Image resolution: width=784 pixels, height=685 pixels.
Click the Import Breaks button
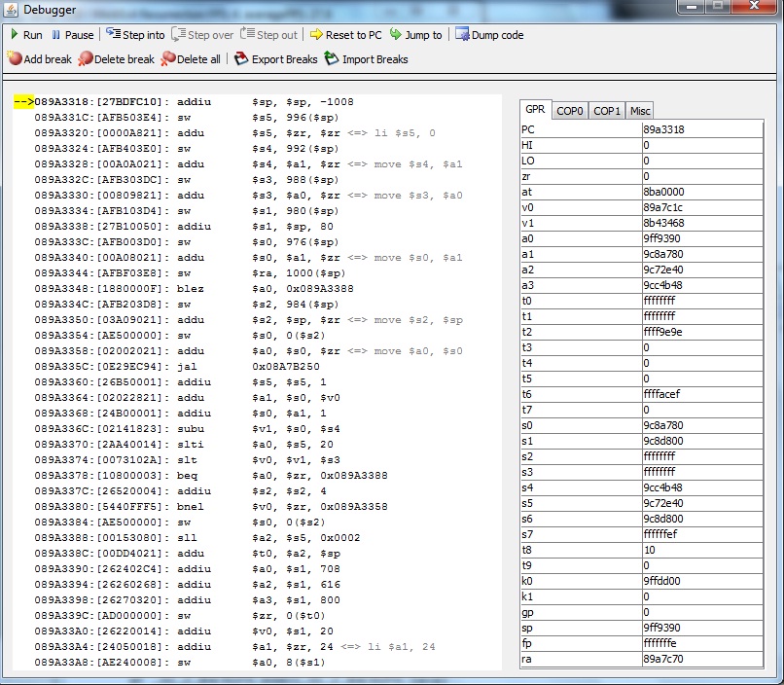pos(366,59)
